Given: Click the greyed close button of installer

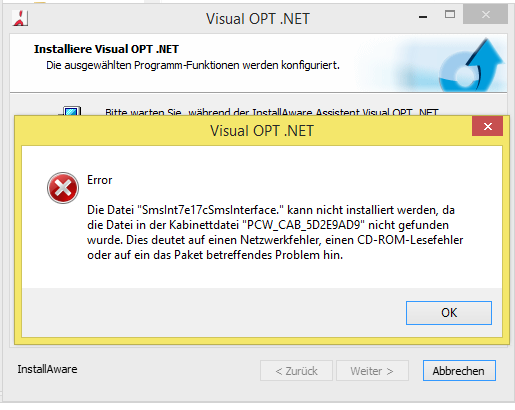Looking at the screenshot, I should 485,14.
